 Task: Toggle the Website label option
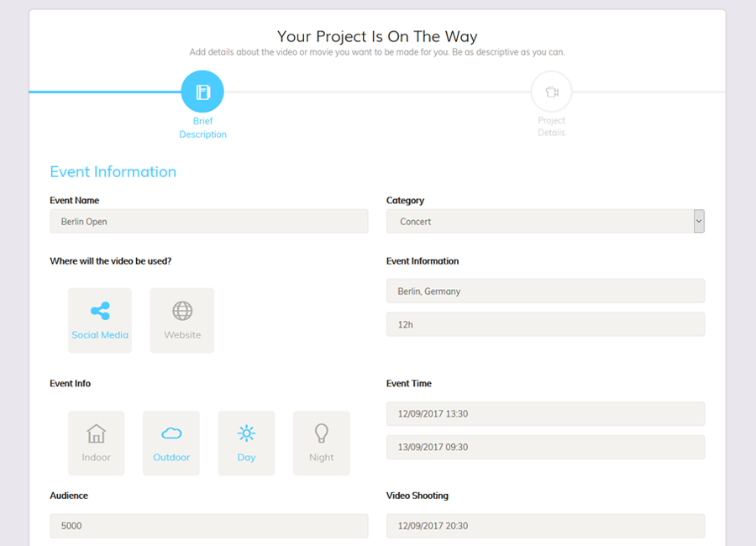click(182, 335)
